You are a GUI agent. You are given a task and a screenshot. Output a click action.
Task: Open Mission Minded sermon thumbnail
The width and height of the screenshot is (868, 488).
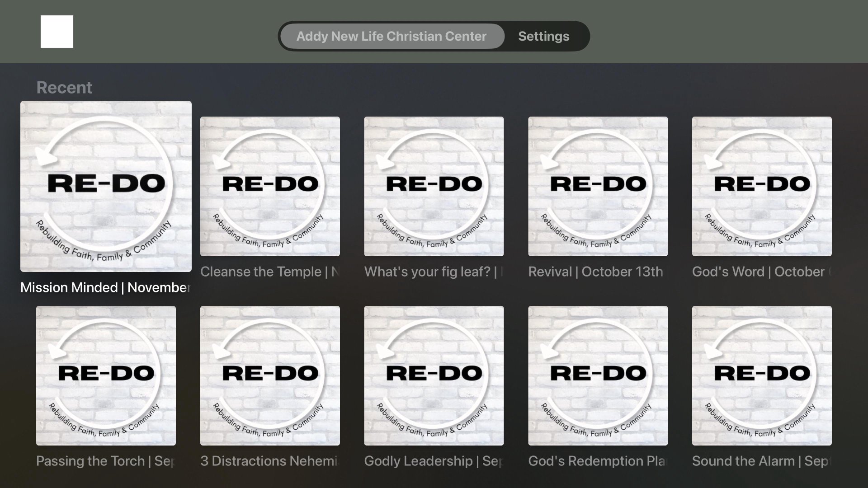pos(106,186)
